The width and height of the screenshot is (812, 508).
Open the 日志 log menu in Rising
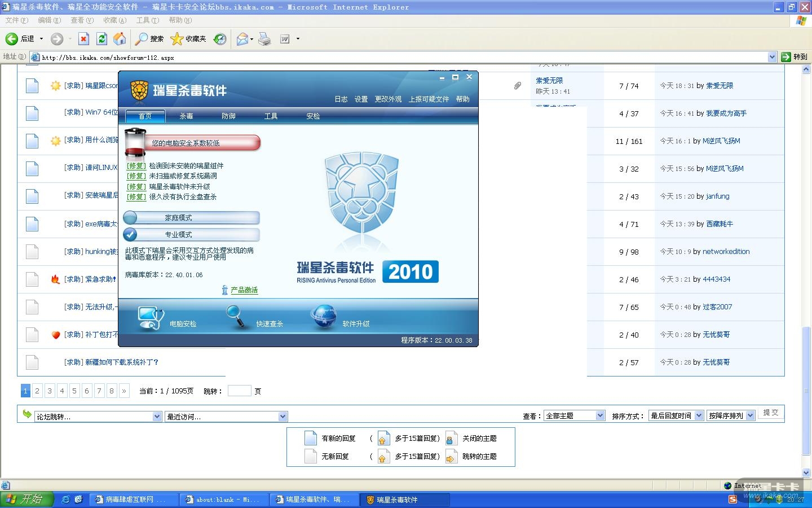[341, 99]
